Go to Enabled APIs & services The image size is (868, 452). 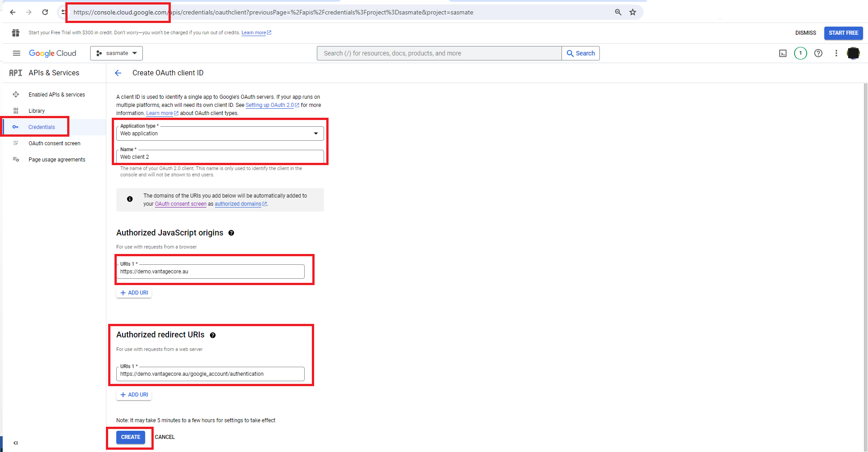click(57, 95)
